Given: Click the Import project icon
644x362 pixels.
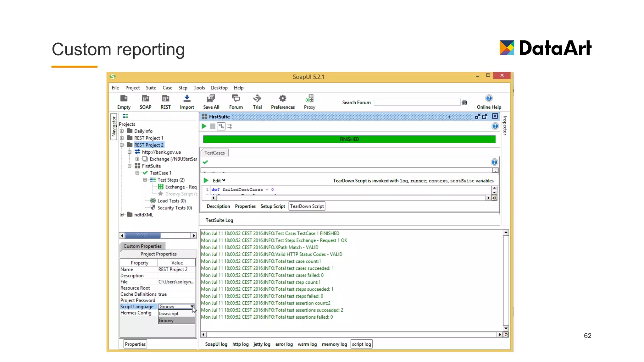Looking at the screenshot, I should (187, 102).
